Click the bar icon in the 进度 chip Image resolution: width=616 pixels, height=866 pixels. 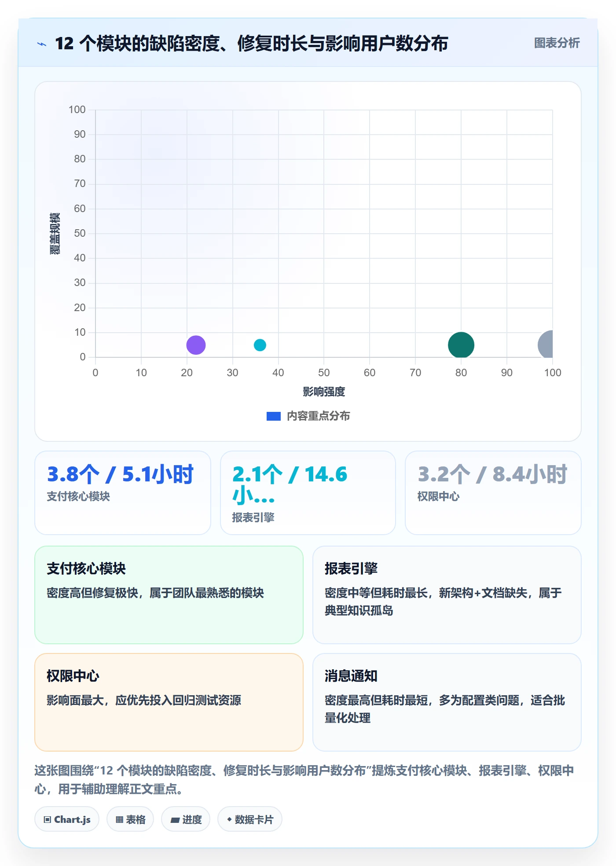[x=175, y=820]
